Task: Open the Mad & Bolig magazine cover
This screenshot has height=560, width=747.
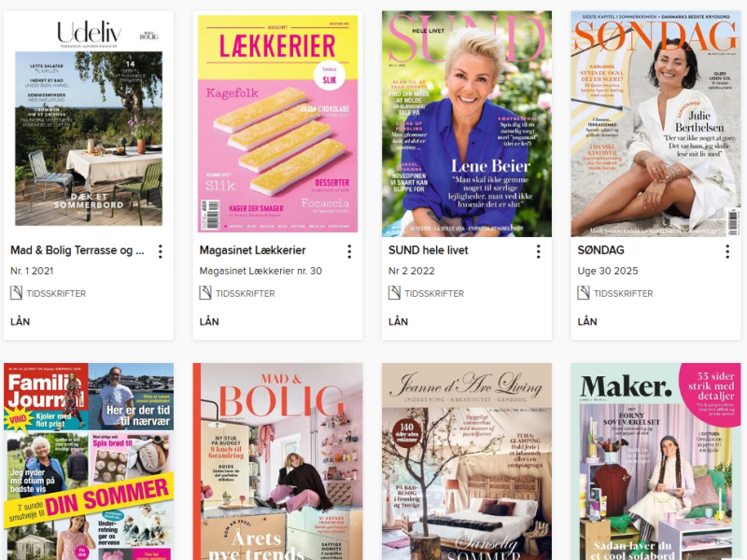Action: 277,461
